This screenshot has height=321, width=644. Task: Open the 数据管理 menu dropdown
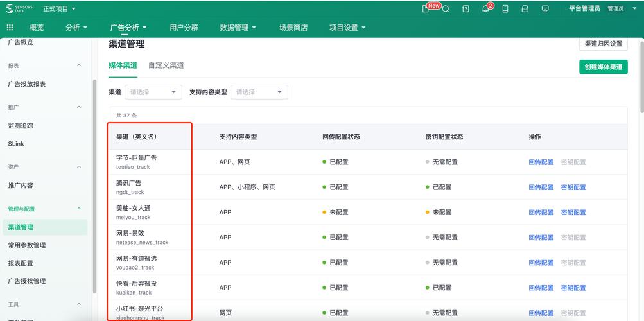coord(238,28)
